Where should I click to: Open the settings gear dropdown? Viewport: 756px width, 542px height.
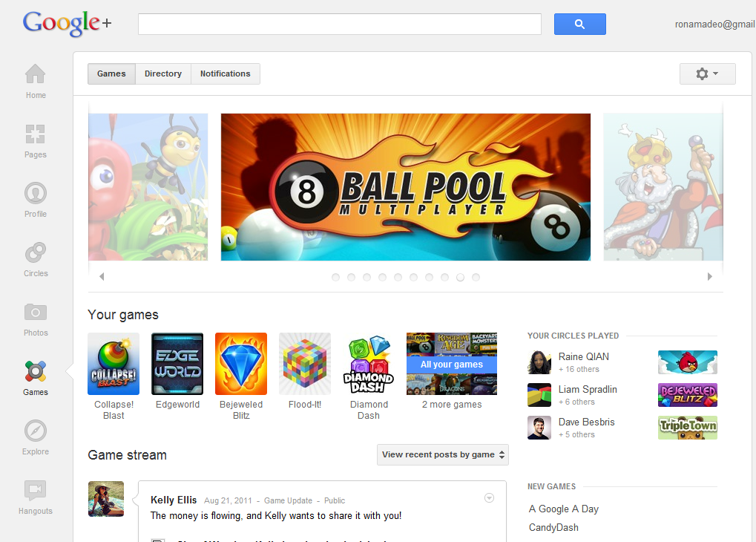coord(706,74)
